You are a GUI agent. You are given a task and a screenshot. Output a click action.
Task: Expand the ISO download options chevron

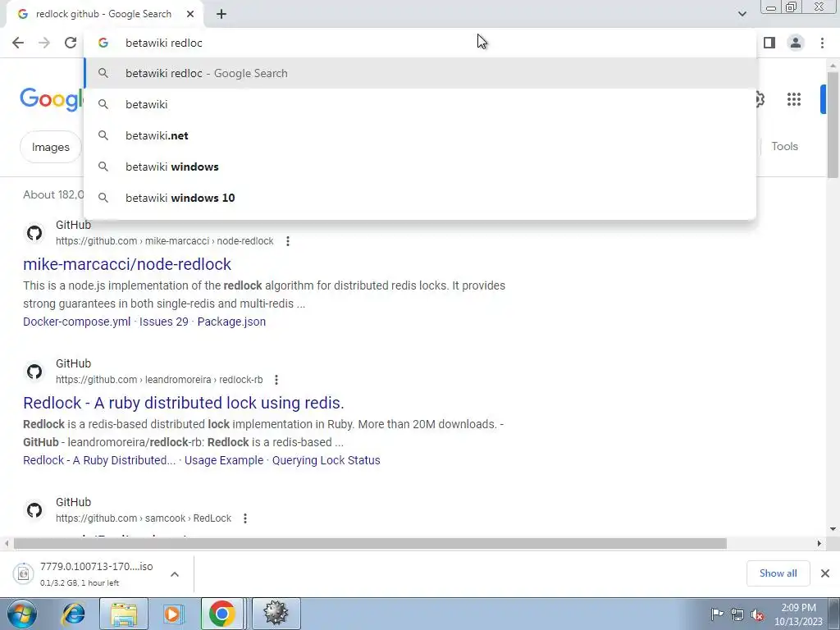click(175, 574)
